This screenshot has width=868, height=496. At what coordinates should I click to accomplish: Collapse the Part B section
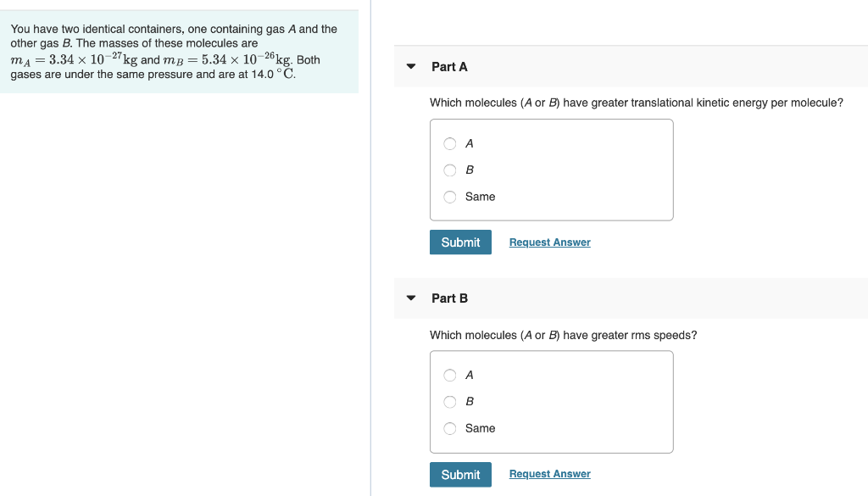(x=410, y=298)
